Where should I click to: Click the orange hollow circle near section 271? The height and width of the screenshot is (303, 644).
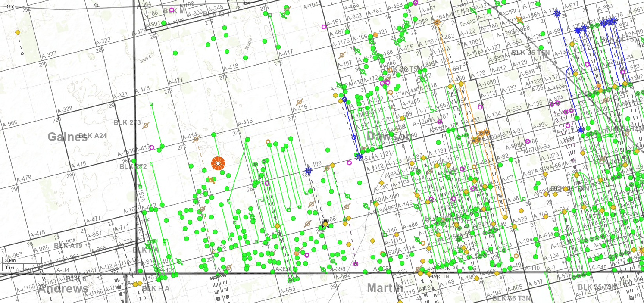268,141
